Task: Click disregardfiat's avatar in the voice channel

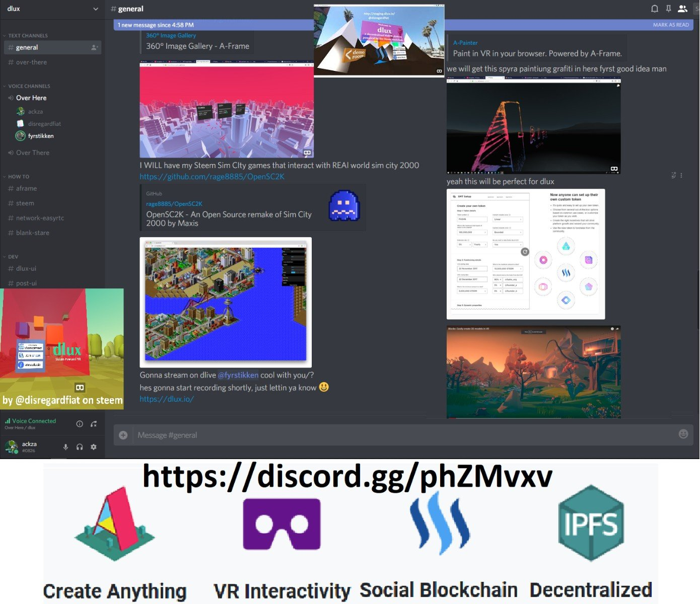Action: (x=21, y=123)
